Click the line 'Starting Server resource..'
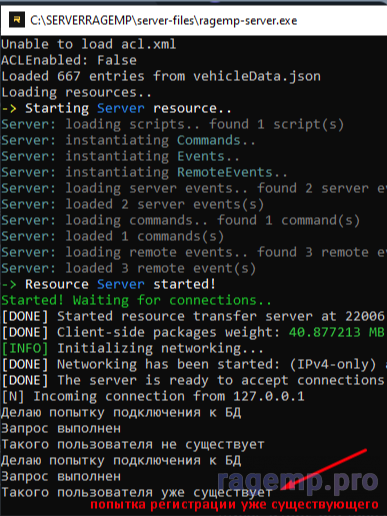The height and width of the screenshot is (516, 387). (116, 108)
